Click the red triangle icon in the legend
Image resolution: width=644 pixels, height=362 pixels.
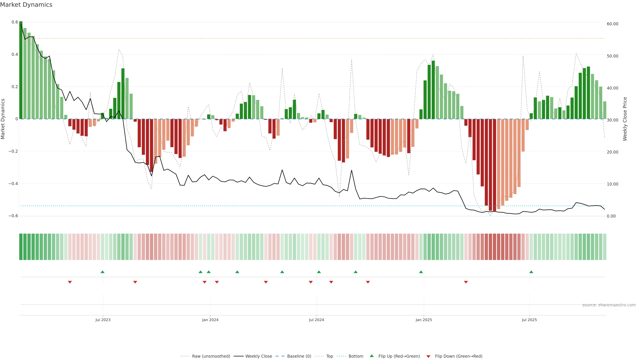(428, 356)
